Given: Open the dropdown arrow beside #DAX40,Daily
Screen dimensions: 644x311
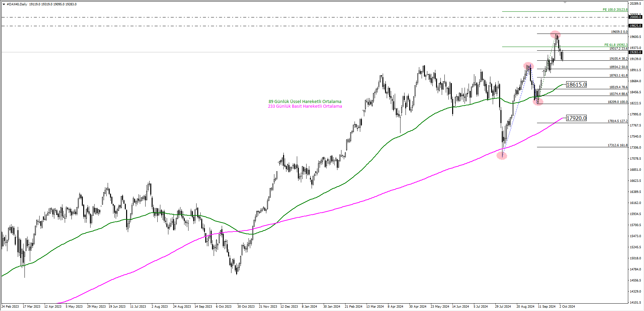Looking at the screenshot, I should click(4, 4).
